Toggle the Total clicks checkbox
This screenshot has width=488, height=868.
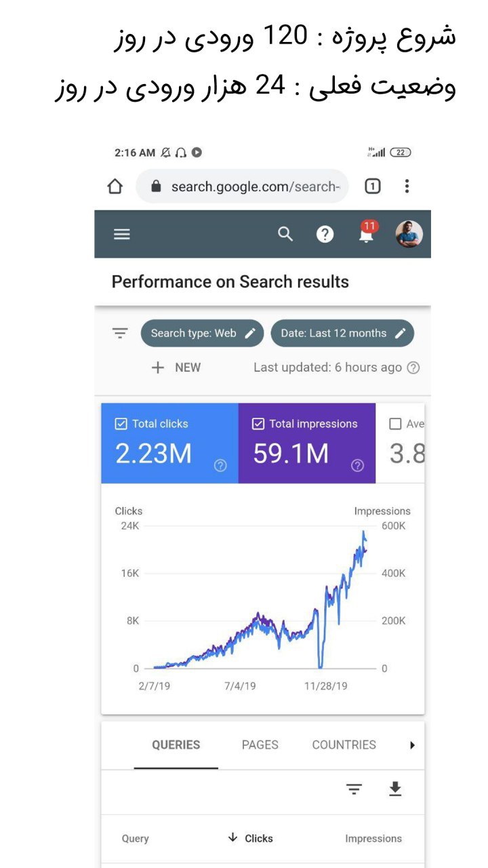click(x=121, y=424)
